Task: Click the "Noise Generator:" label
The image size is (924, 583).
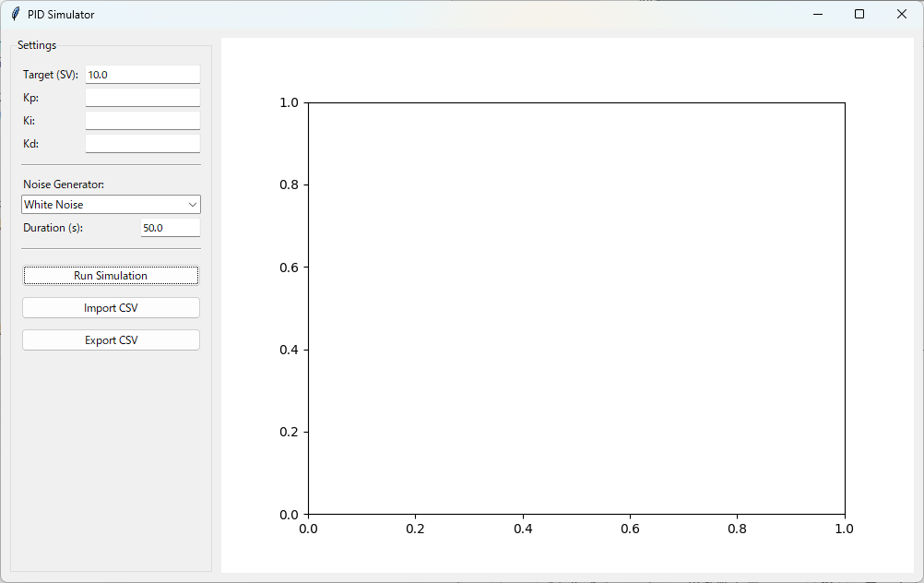Action: [64, 184]
